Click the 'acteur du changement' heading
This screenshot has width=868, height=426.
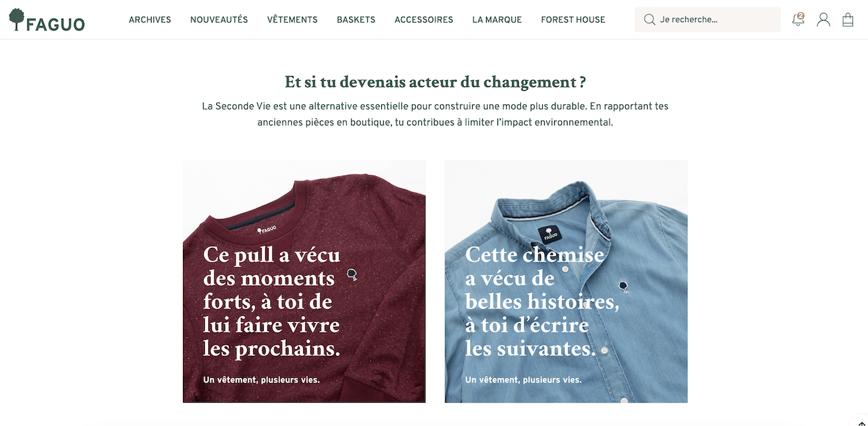tap(435, 82)
